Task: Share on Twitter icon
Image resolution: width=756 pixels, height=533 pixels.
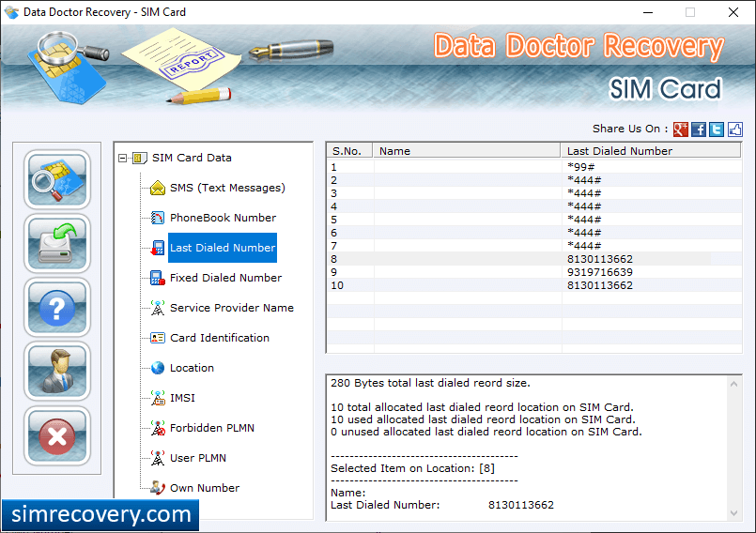Action: (x=717, y=129)
